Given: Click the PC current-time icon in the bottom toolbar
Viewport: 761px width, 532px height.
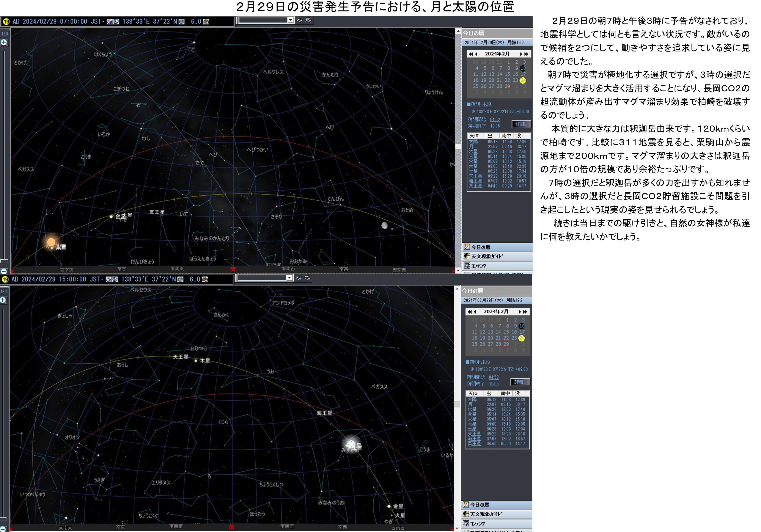Looking at the screenshot, I should click(115, 279).
